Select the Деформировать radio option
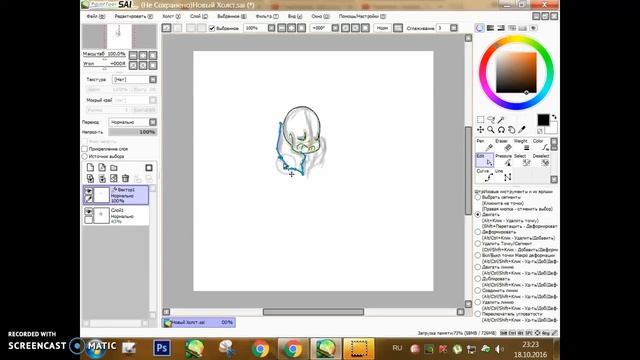This screenshot has height=360, width=640. pos(478,232)
